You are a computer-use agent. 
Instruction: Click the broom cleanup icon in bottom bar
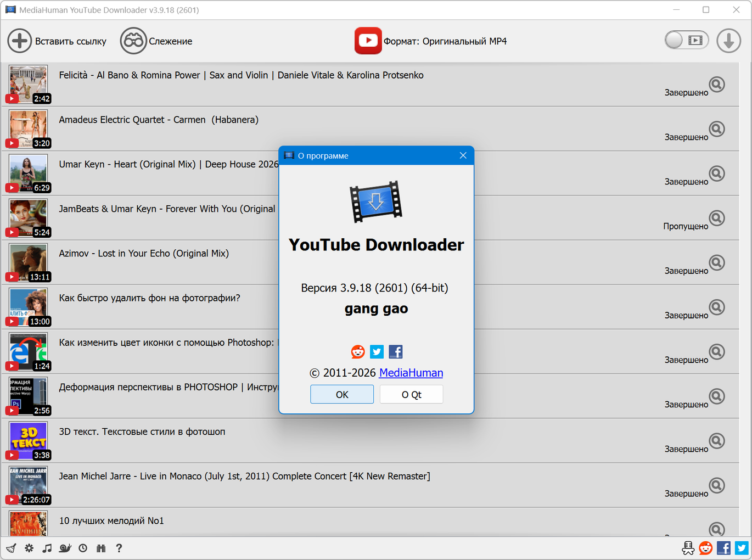tap(11, 548)
